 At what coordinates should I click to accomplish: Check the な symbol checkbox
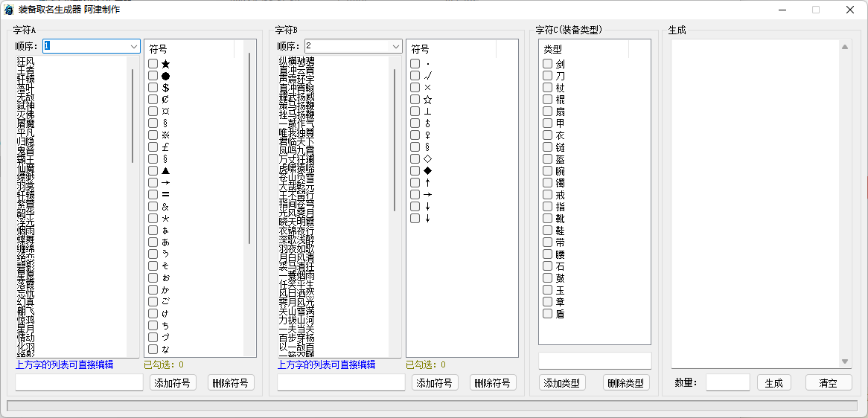click(153, 349)
